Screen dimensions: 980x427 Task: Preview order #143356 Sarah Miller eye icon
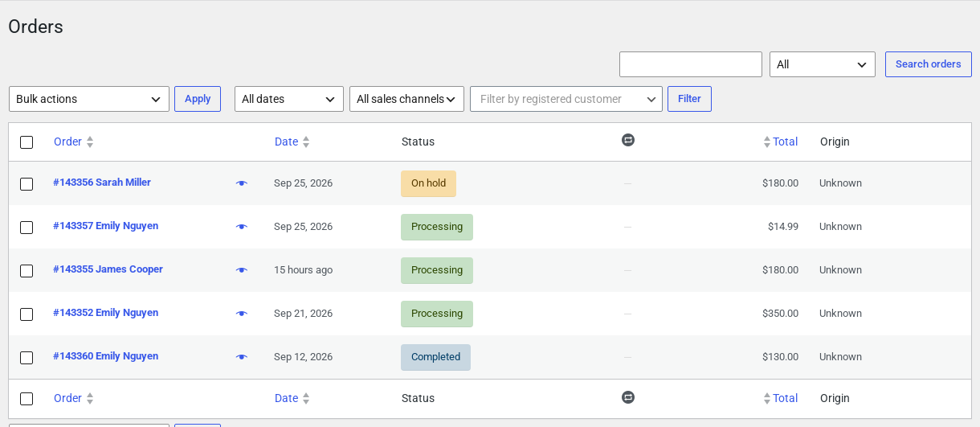pos(242,183)
